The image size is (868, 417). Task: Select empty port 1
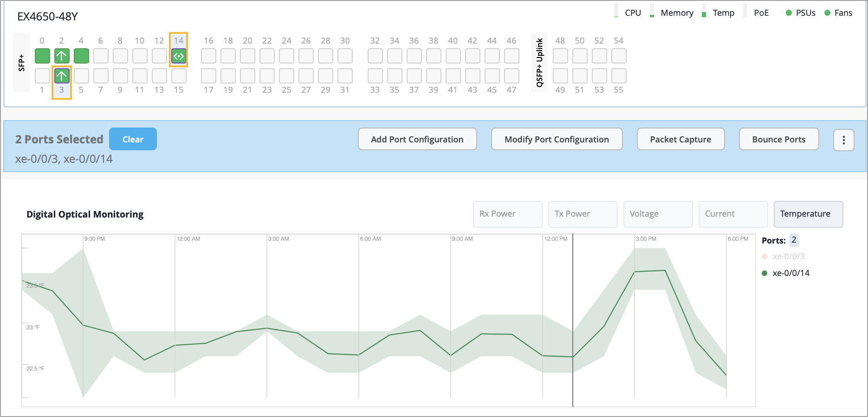pos(42,76)
